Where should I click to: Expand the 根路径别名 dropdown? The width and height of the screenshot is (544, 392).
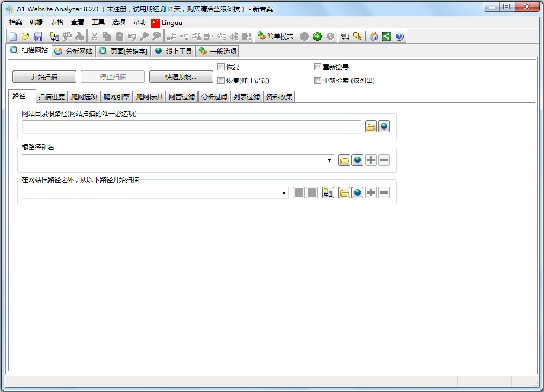(x=330, y=160)
